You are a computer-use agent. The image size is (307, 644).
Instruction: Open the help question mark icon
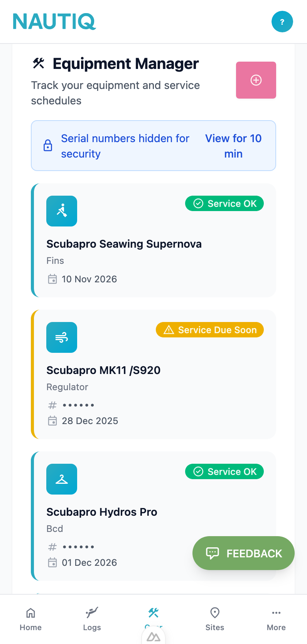pos(282,22)
